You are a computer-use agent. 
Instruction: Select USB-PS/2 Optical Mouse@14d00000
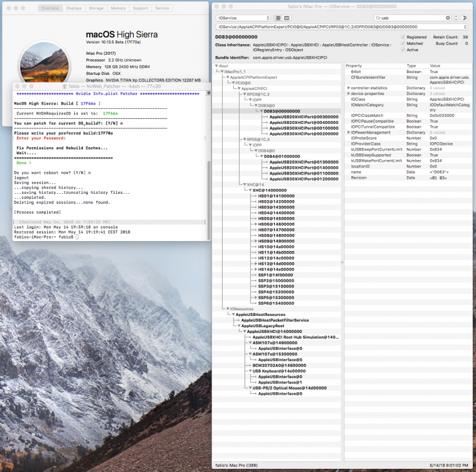click(290, 388)
